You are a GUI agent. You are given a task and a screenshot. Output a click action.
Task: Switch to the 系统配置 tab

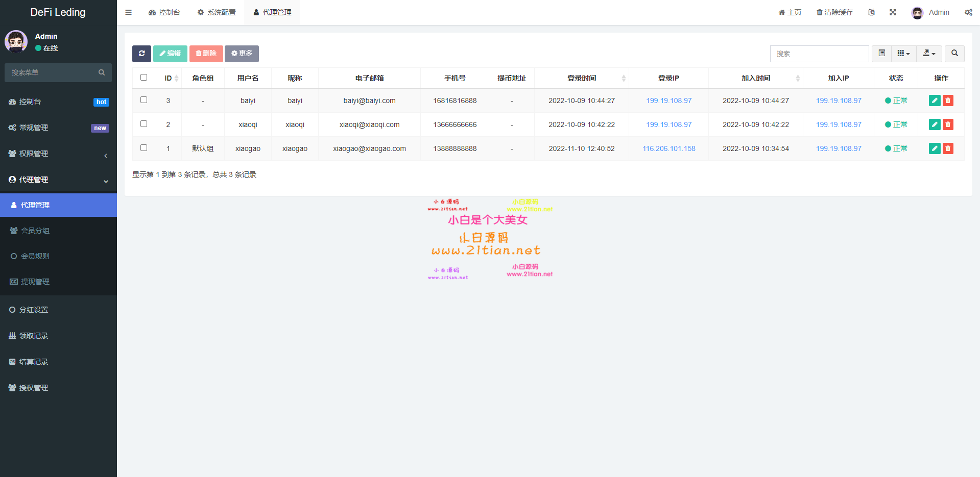click(217, 12)
